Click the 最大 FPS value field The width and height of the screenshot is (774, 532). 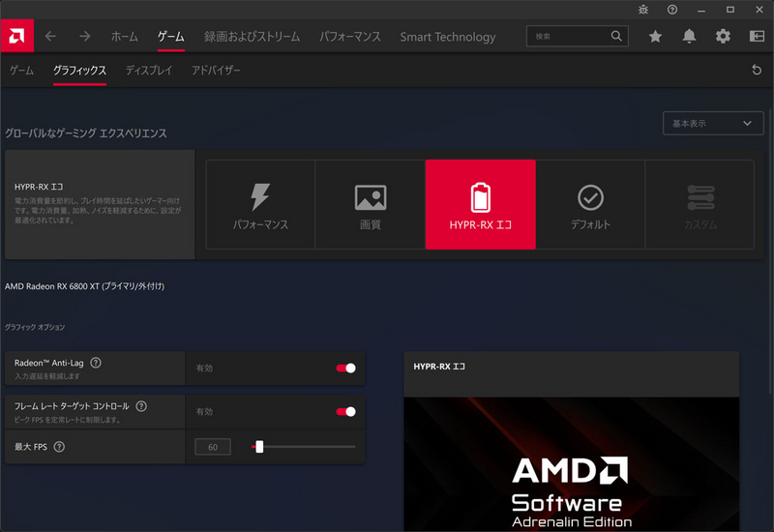pyautogui.click(x=213, y=447)
